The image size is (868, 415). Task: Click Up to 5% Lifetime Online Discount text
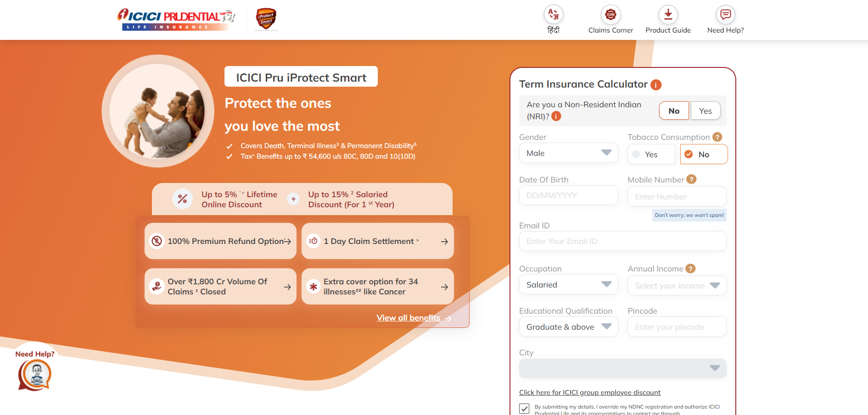point(239,199)
